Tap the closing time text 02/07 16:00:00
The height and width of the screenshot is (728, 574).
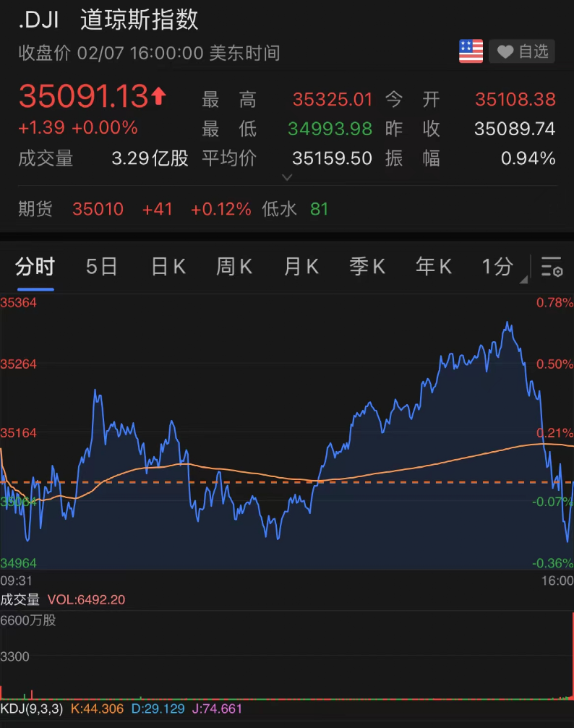coord(140,53)
